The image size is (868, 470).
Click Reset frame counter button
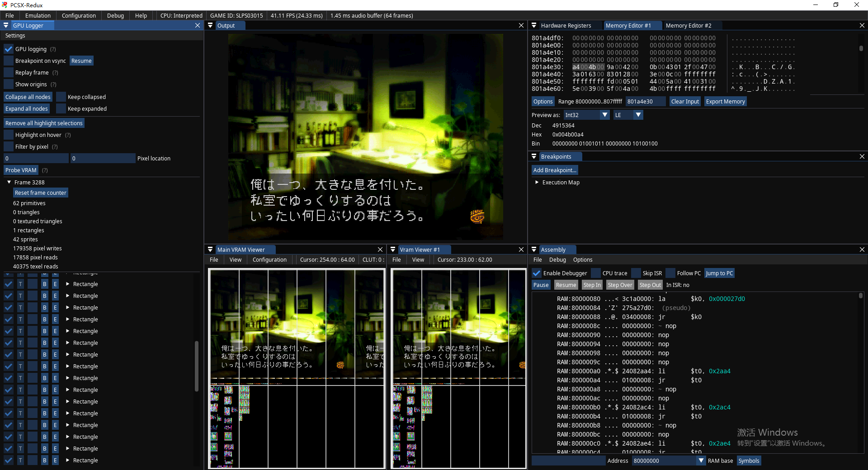pyautogui.click(x=41, y=193)
